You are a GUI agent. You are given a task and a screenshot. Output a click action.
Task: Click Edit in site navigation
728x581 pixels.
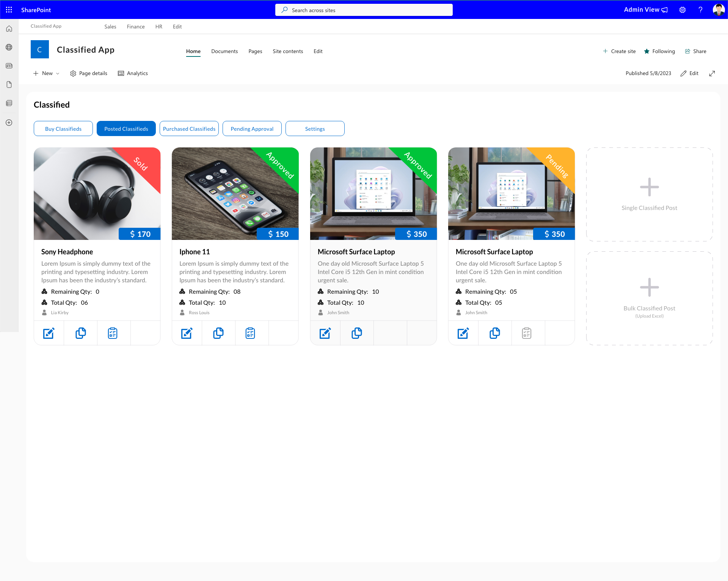(318, 51)
